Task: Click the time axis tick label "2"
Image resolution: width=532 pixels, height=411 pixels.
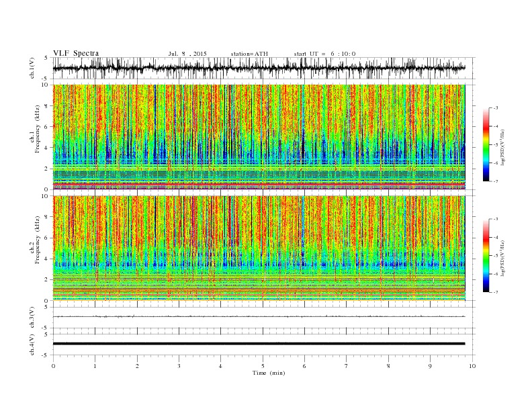Action: coord(137,366)
